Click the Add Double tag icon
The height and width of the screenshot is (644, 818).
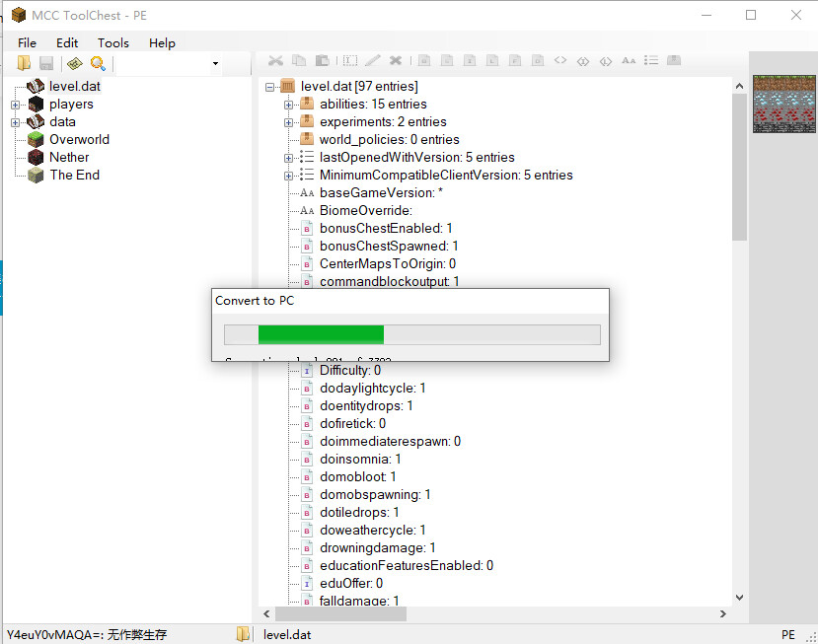click(538, 60)
